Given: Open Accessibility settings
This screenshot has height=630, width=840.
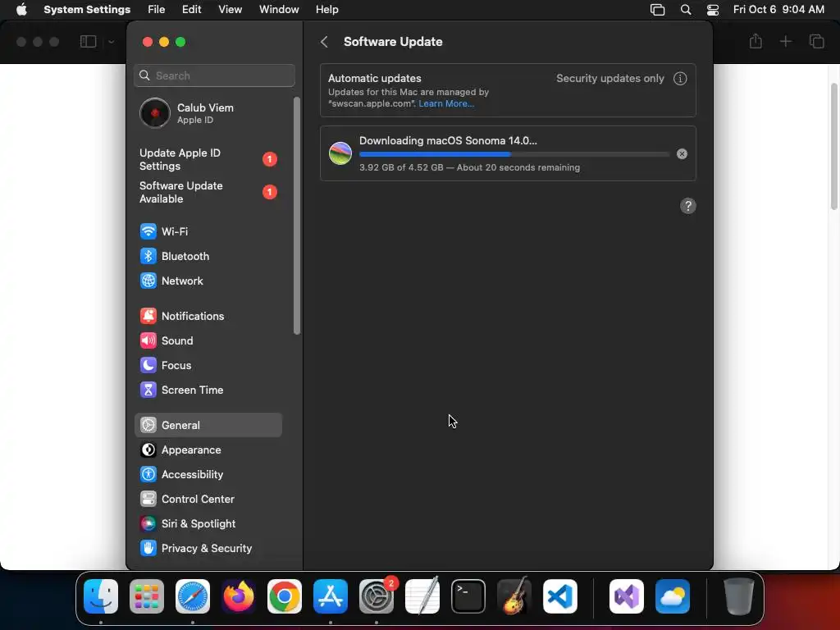Looking at the screenshot, I should click(x=208, y=475).
